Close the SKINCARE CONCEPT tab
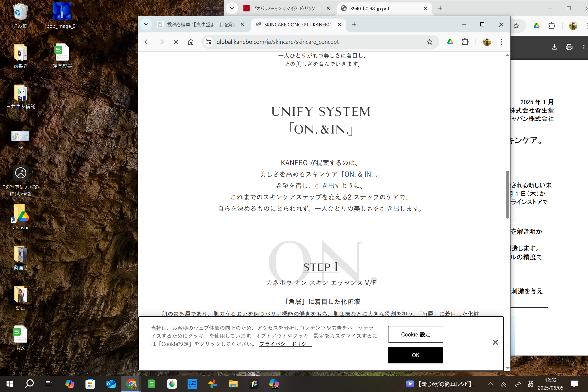The height and width of the screenshot is (392, 588). [x=339, y=24]
